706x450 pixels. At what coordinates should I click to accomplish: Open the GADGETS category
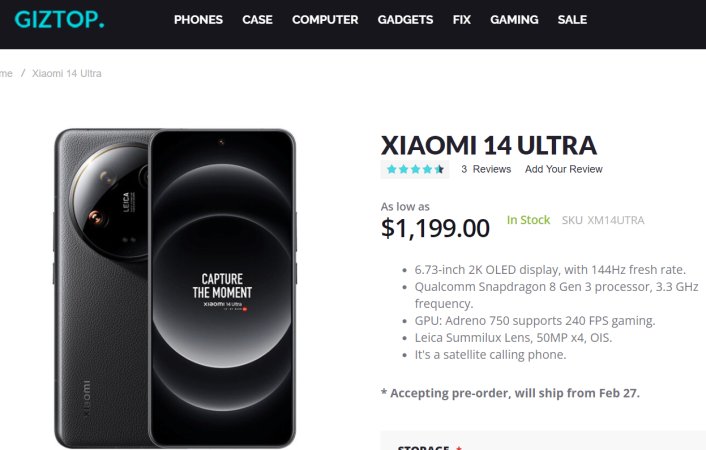(405, 20)
